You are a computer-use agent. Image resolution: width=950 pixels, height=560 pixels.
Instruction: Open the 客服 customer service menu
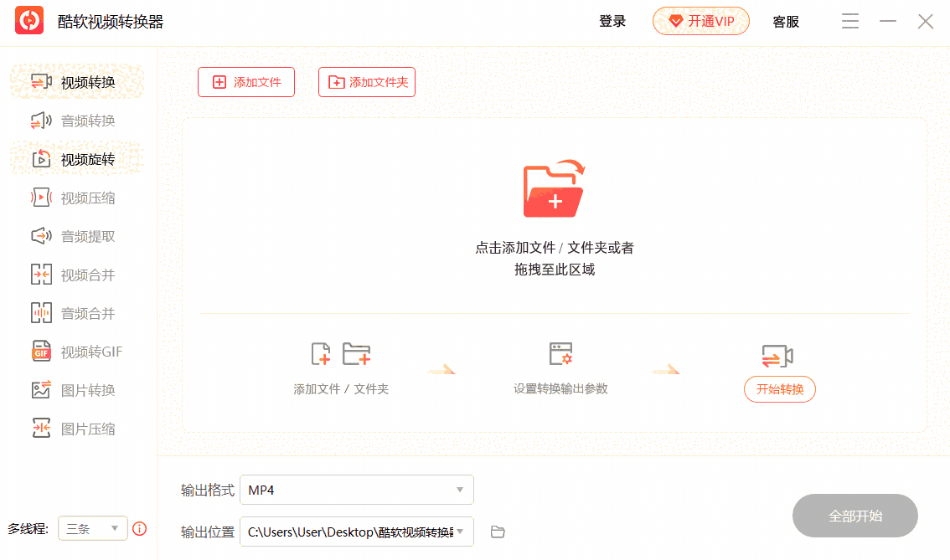(x=786, y=21)
